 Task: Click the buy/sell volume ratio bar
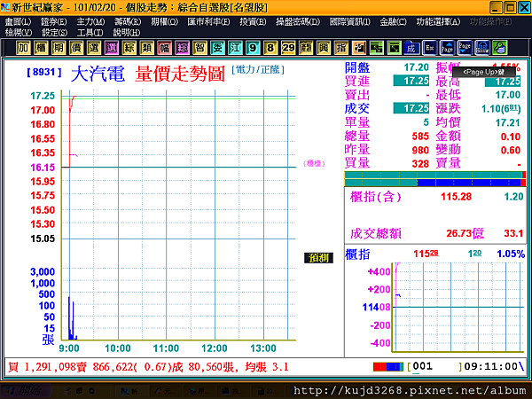click(x=435, y=179)
